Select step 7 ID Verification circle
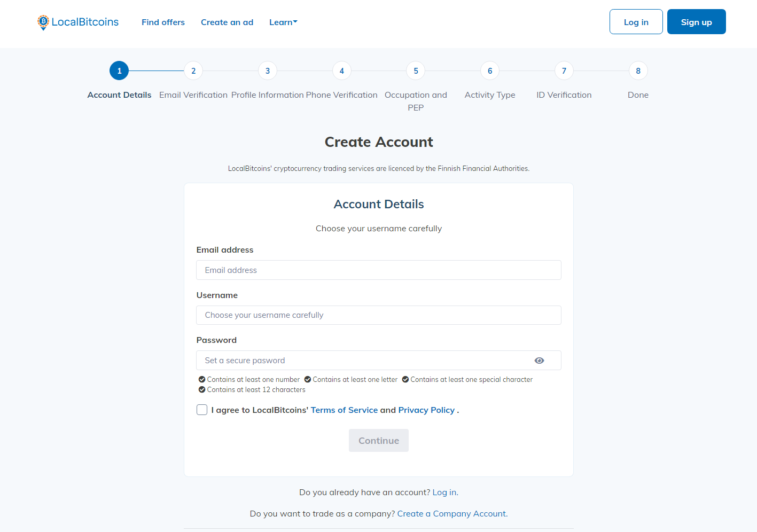757x532 pixels. pyautogui.click(x=564, y=71)
